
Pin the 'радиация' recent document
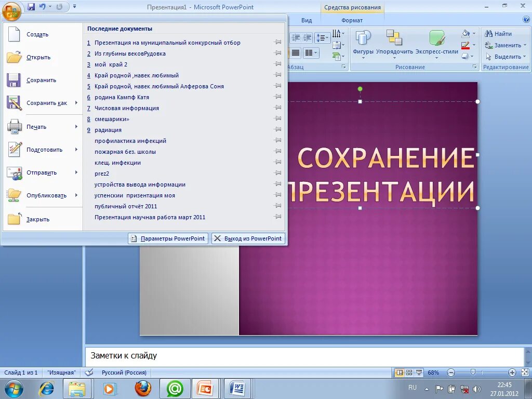pyautogui.click(x=278, y=129)
